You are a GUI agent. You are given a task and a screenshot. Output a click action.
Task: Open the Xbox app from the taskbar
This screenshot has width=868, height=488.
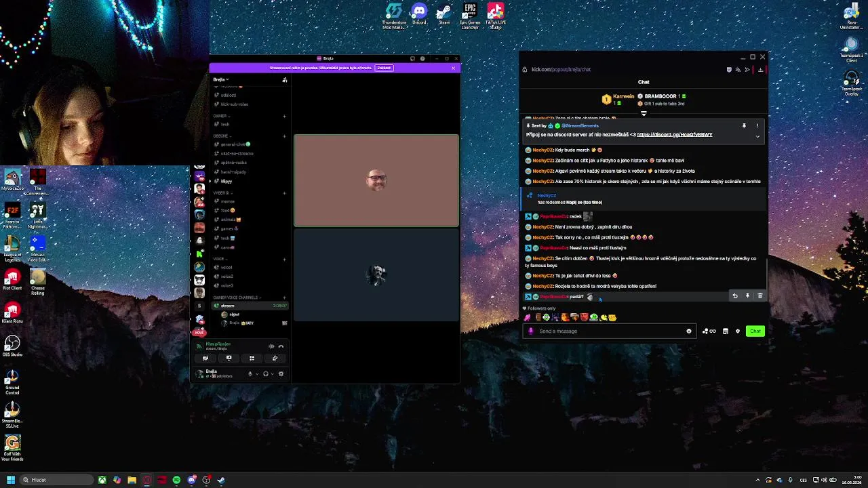click(x=102, y=480)
